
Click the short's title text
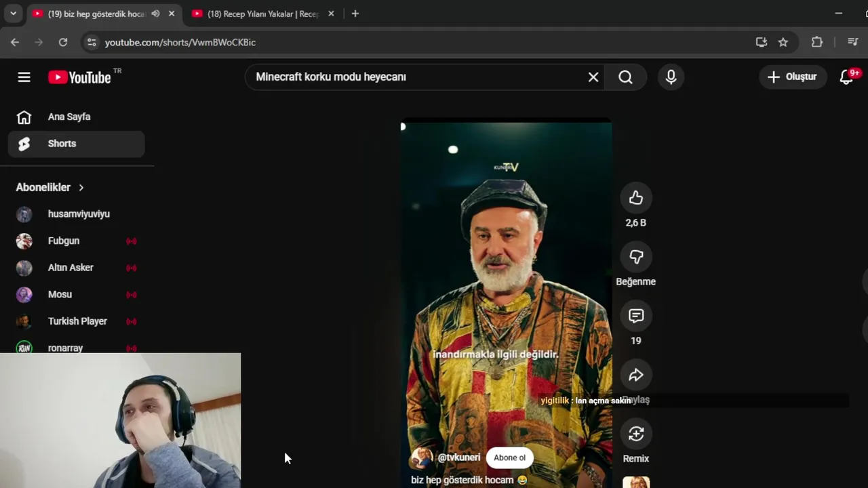[469, 480]
